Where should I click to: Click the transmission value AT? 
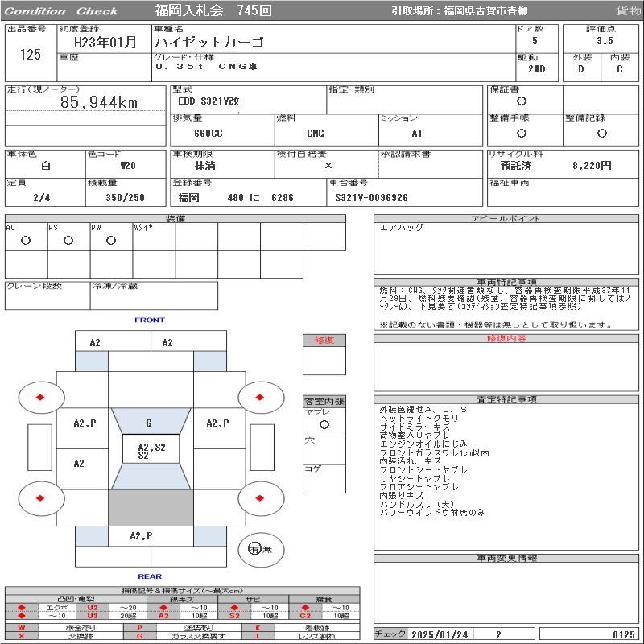(x=417, y=134)
